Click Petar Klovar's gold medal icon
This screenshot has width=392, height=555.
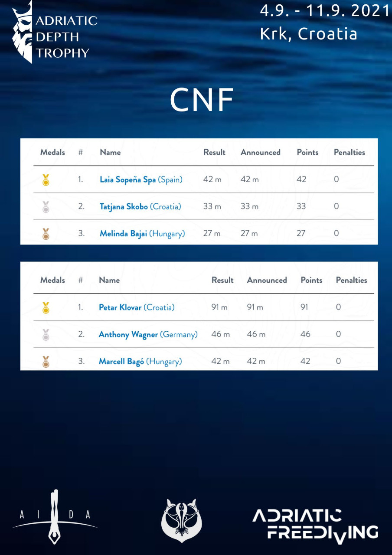[x=46, y=307]
